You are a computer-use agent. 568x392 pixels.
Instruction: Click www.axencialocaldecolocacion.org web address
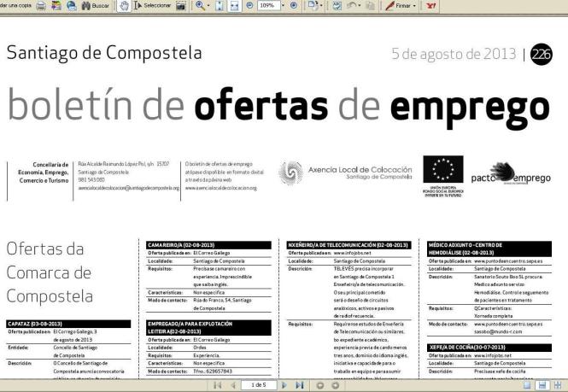(221, 188)
